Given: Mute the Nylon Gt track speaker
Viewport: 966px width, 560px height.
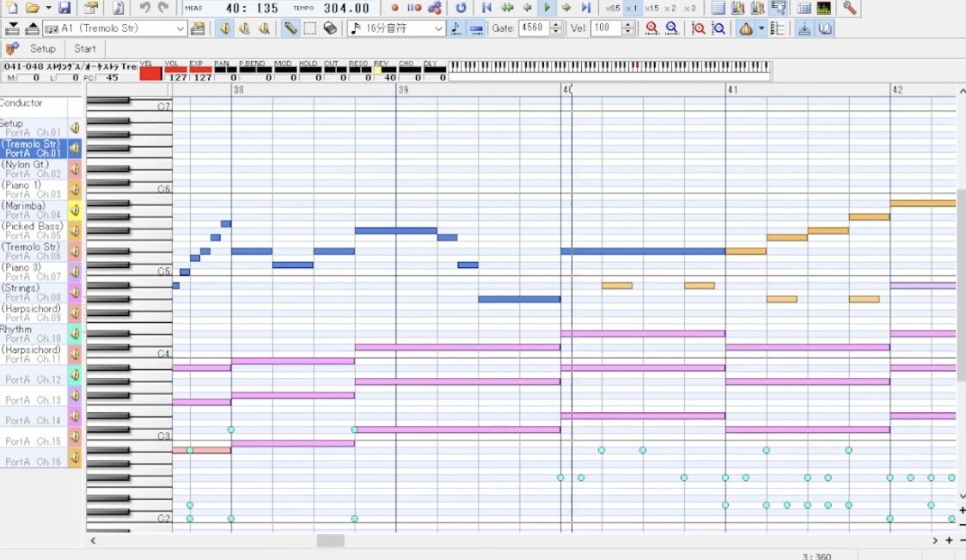Looking at the screenshot, I should pos(75,169).
